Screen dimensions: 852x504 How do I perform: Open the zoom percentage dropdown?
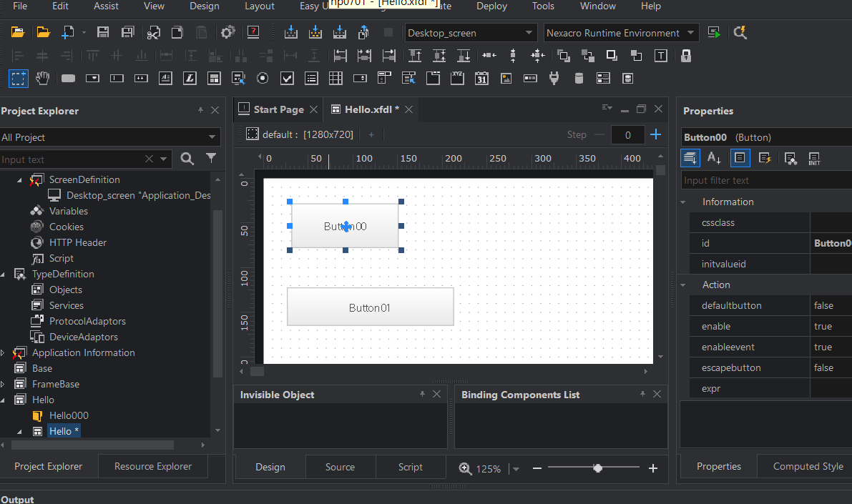click(516, 469)
